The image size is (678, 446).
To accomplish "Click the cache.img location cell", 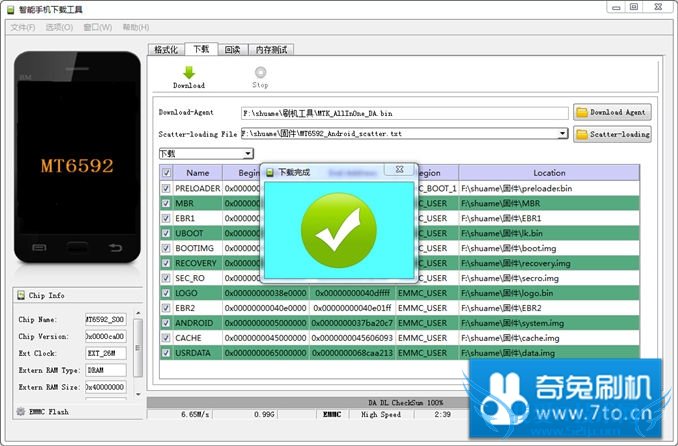I will coord(549,338).
